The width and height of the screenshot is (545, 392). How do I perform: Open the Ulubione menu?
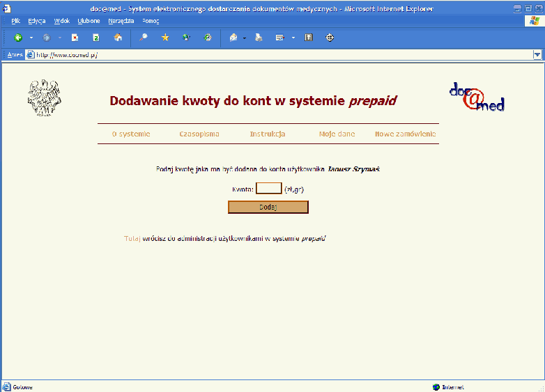(89, 21)
